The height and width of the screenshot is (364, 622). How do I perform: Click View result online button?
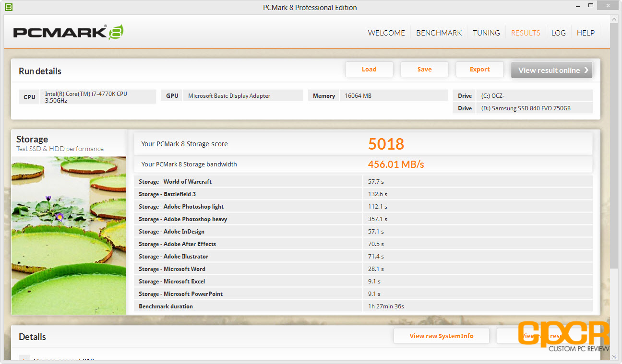tap(551, 70)
